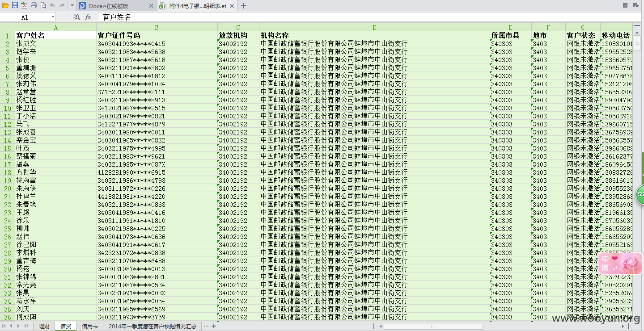
Task: Select the 附件4电子银...明细表.et document tab
Action: pos(197,6)
